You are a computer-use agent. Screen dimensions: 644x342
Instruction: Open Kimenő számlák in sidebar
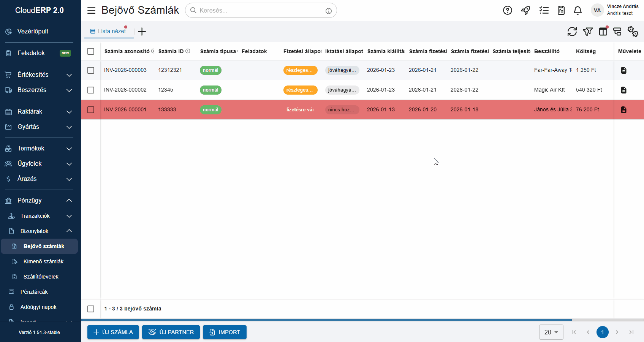43,261
